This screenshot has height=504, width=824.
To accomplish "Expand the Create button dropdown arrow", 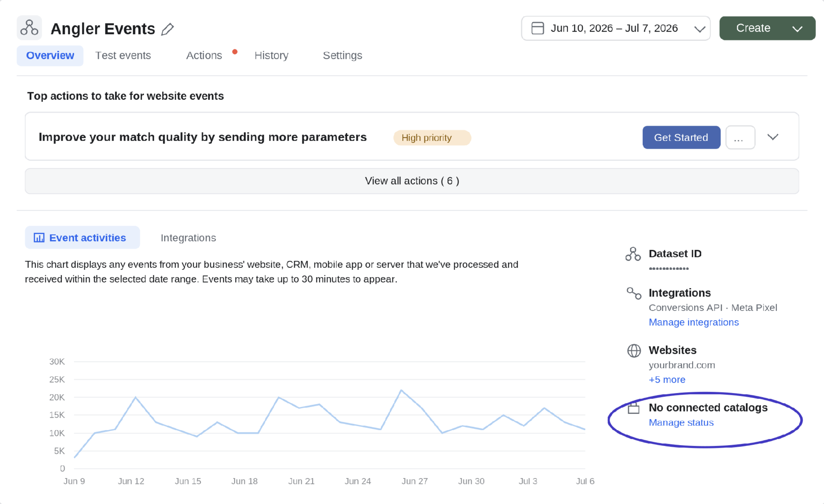I will tap(797, 29).
